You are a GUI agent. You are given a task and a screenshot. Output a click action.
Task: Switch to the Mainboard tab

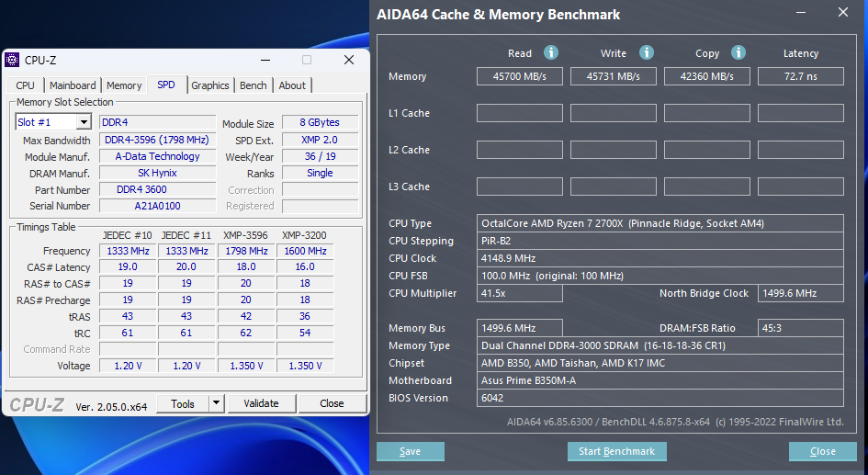click(73, 85)
